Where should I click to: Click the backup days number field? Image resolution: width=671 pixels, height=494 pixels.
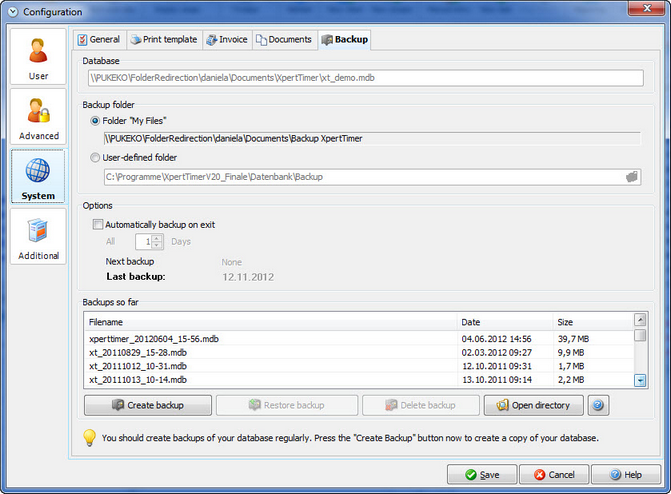[144, 242]
